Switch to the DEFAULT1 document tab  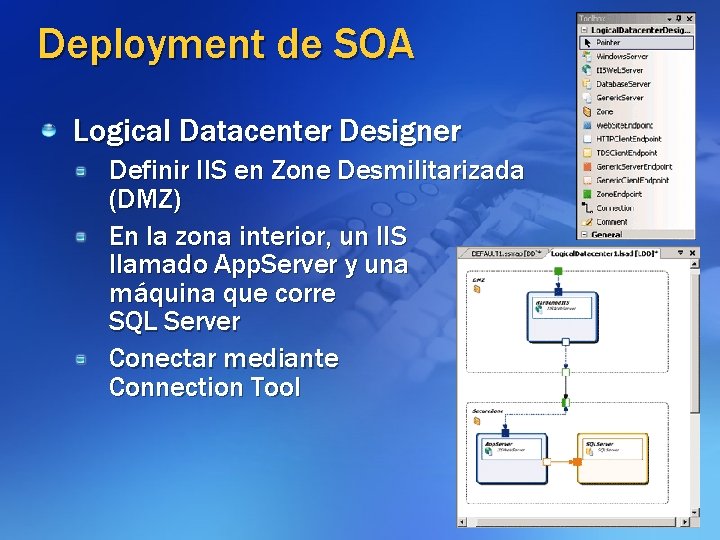(504, 253)
